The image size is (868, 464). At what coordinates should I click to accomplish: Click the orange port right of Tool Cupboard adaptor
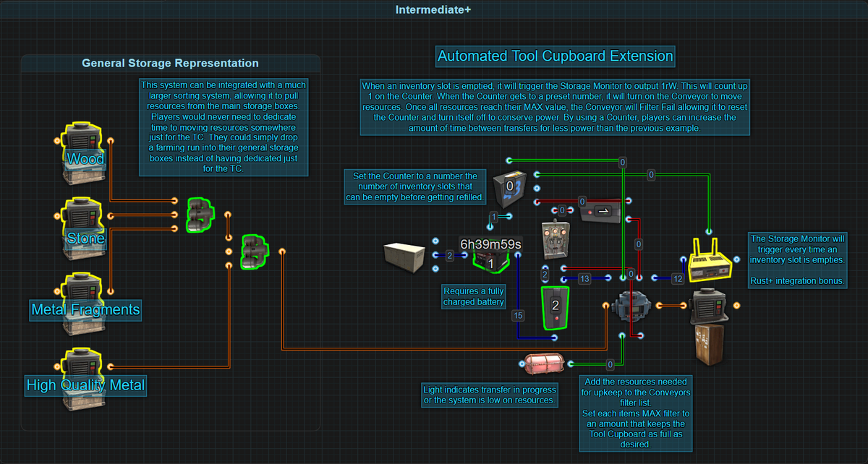736,305
